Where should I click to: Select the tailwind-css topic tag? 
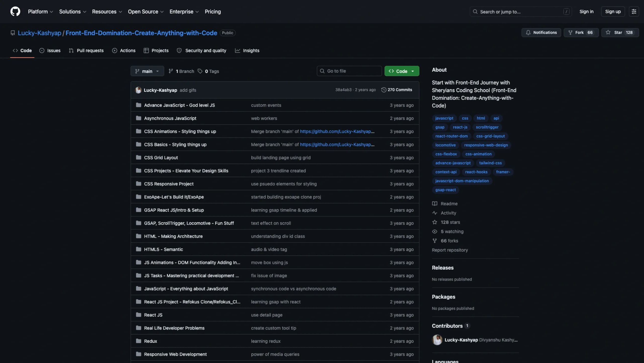click(x=490, y=163)
